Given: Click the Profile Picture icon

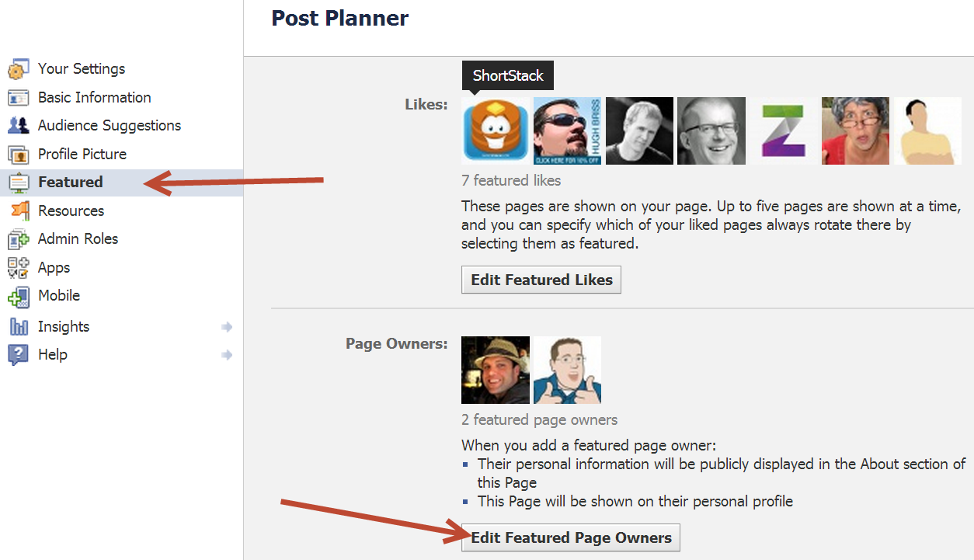Looking at the screenshot, I should click(18, 155).
